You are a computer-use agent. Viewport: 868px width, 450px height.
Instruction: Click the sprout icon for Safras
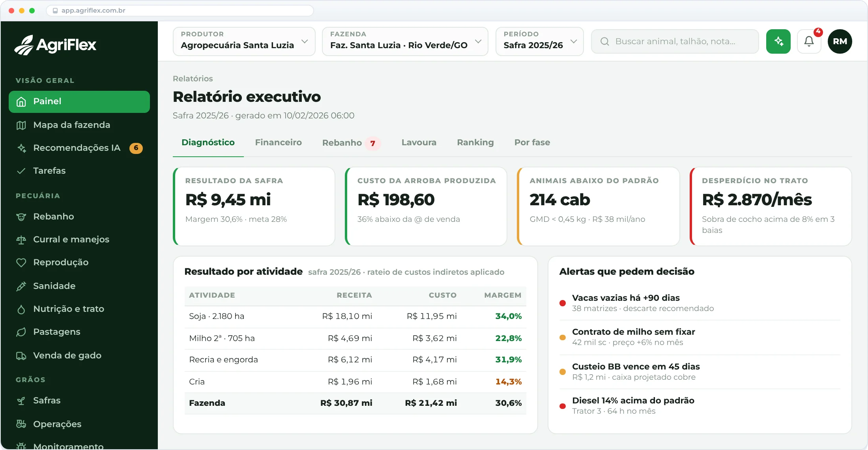21,401
